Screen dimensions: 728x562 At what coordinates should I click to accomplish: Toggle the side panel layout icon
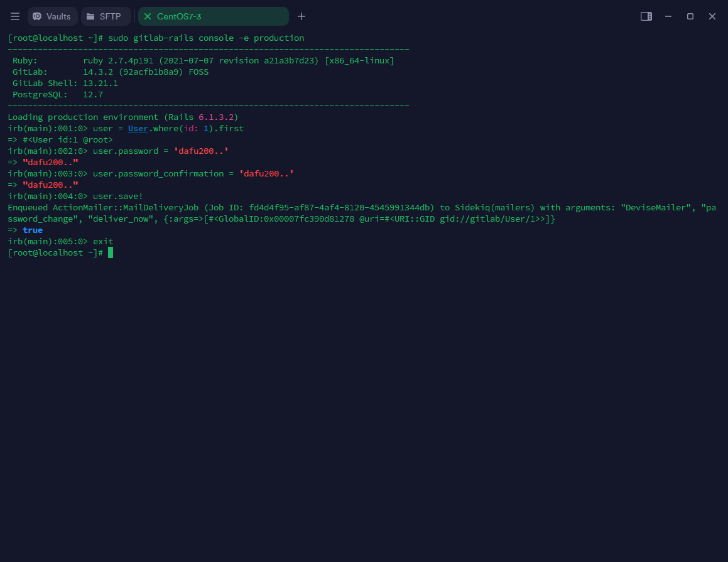click(x=646, y=16)
